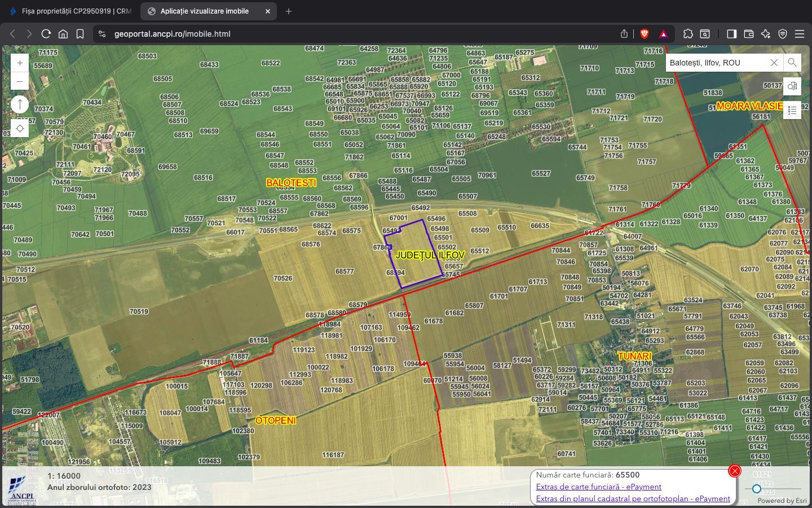Open the cadastral document search tool
Screen dimensions: 812x508
point(792,86)
